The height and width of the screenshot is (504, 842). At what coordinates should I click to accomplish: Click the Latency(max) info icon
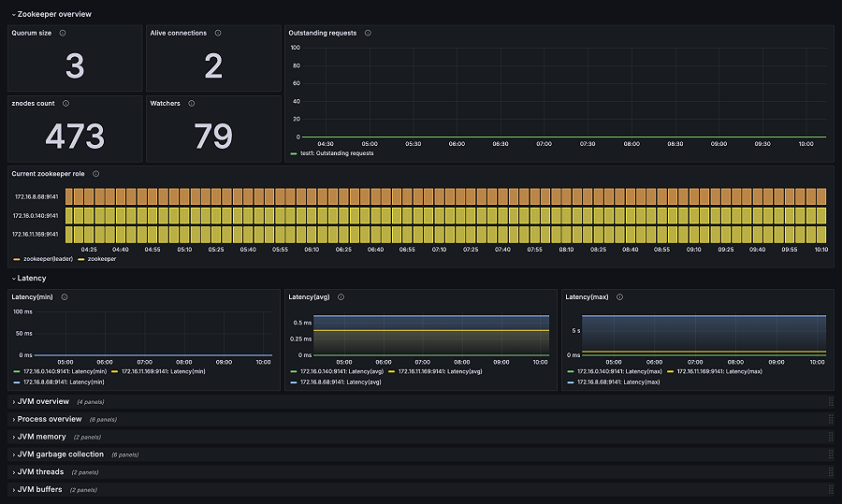[x=619, y=296]
